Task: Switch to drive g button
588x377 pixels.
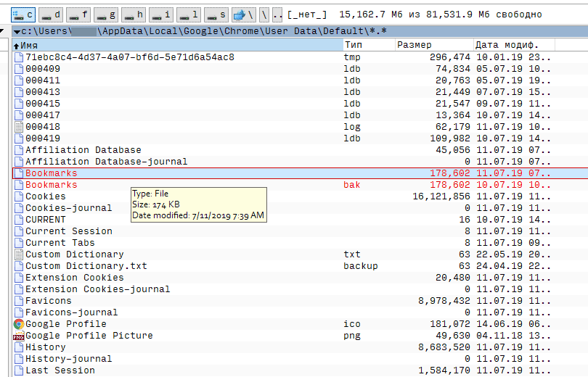Action: tap(106, 15)
